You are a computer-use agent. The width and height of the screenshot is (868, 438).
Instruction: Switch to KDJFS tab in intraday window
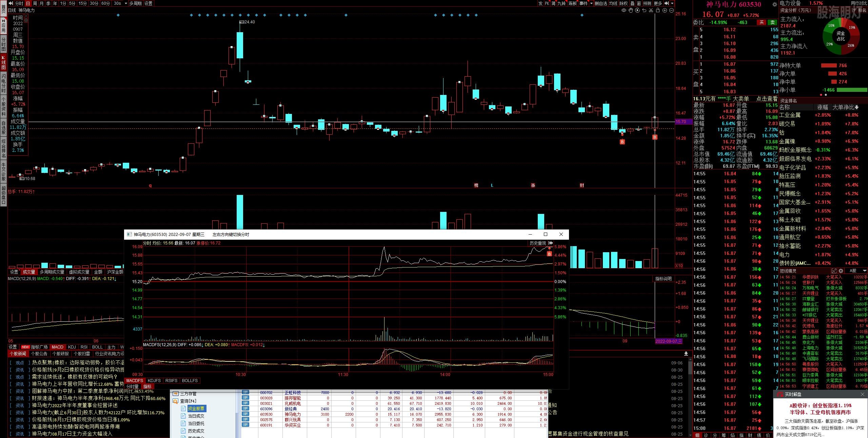[x=154, y=381]
